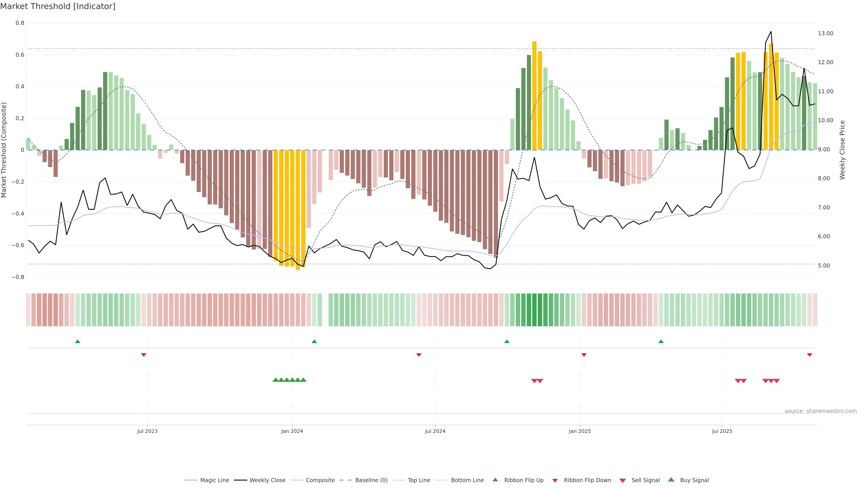Image resolution: width=868 pixels, height=488 pixels.
Task: Click the Jan 2025 x-axis label
Action: point(580,431)
